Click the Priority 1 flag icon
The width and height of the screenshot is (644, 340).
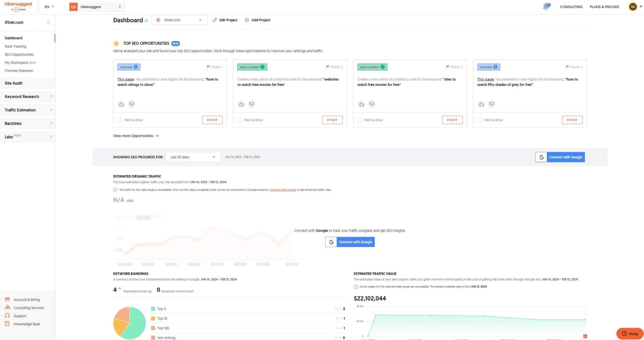pos(208,67)
